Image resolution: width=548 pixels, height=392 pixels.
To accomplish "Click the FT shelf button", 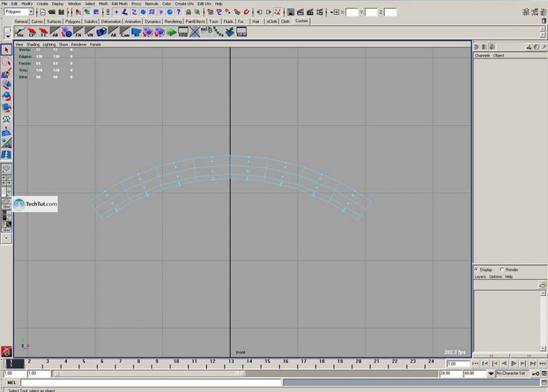I will click(x=43, y=32).
